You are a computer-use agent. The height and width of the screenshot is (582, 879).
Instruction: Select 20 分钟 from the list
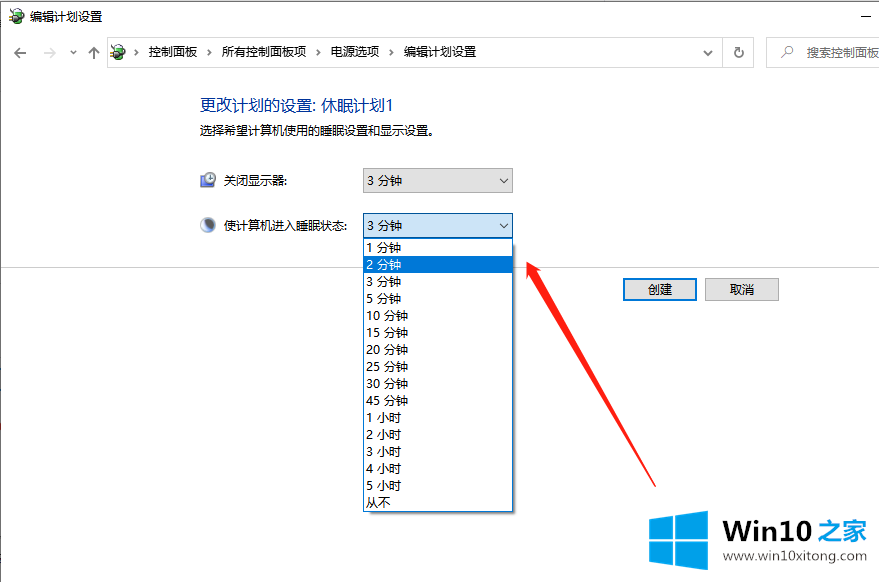(438, 350)
